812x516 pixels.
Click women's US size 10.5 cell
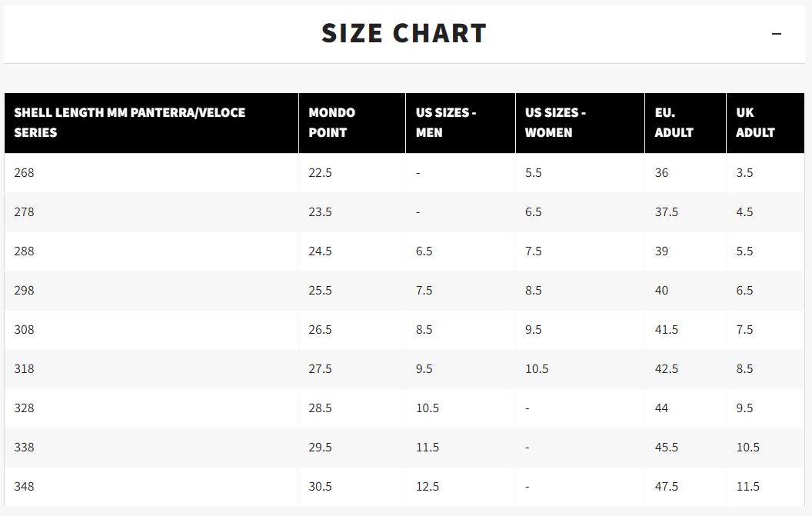pos(580,369)
